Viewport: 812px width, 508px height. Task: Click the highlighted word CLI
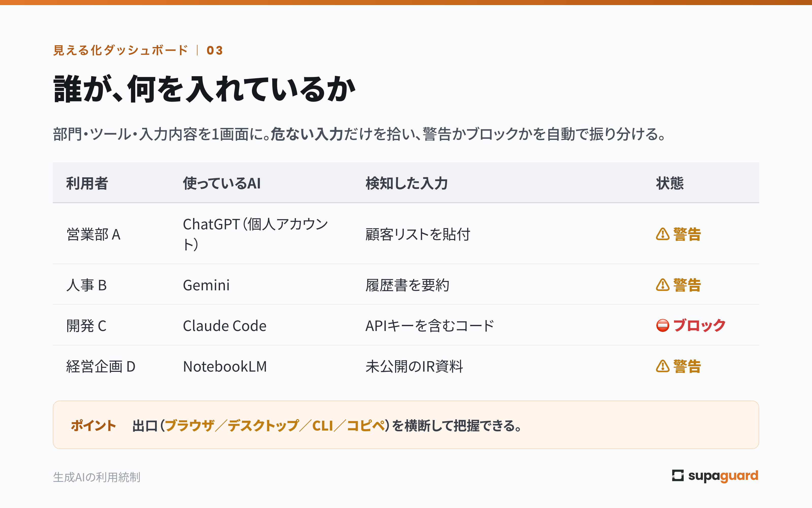323,425
